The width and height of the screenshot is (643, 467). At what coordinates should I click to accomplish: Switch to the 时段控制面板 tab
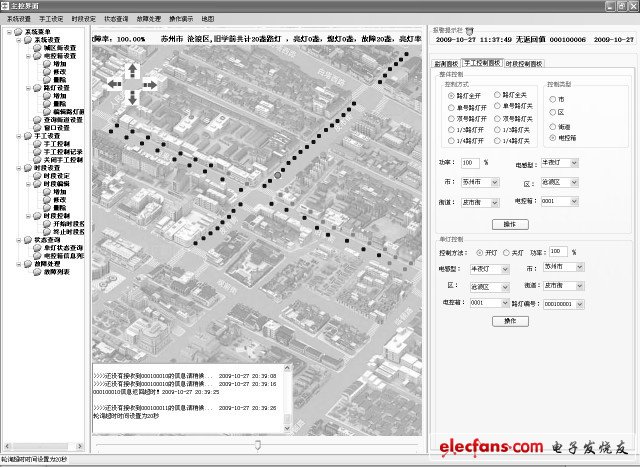click(x=523, y=62)
